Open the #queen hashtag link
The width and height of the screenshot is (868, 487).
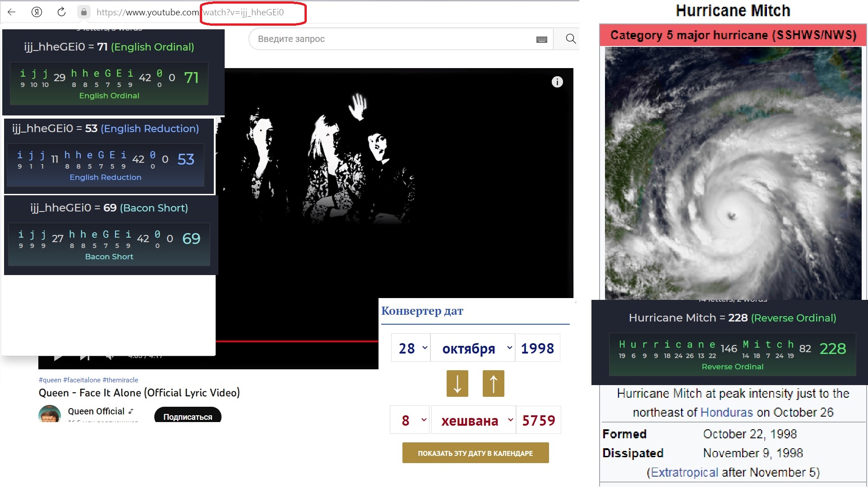click(x=50, y=380)
